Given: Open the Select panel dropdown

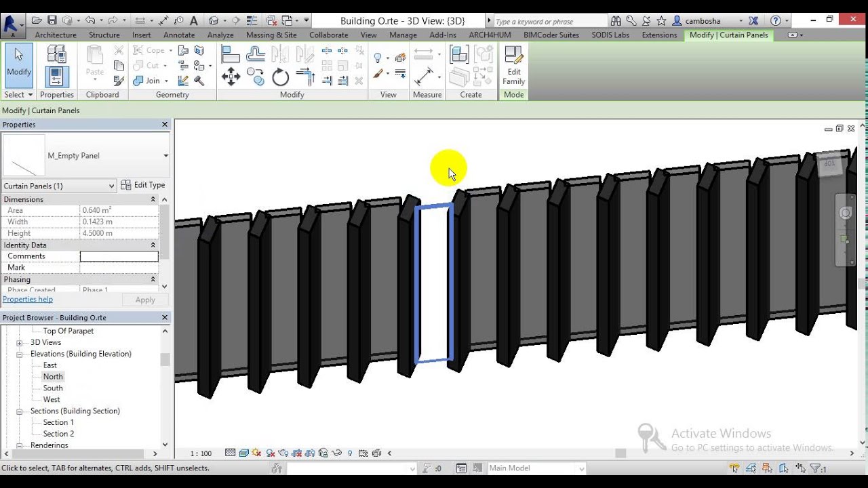Looking at the screenshot, I should (x=18, y=95).
